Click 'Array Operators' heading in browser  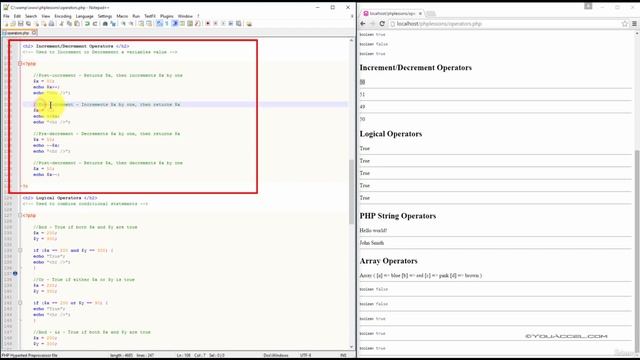pyautogui.click(x=388, y=261)
